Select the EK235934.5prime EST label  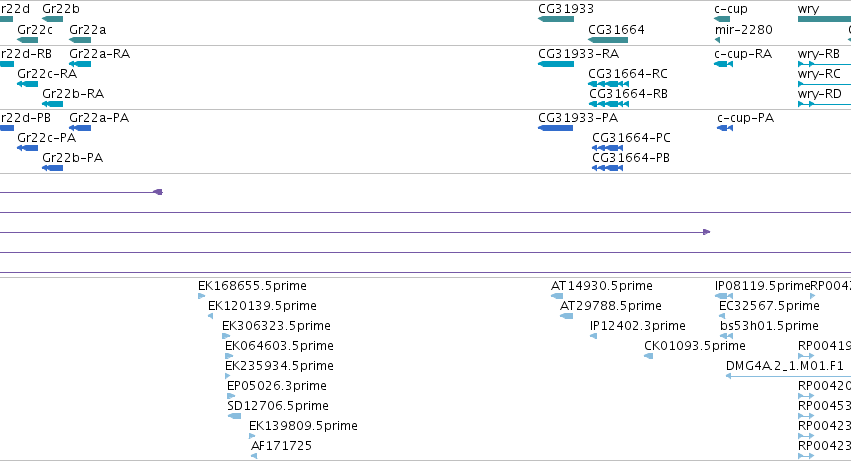click(x=279, y=366)
